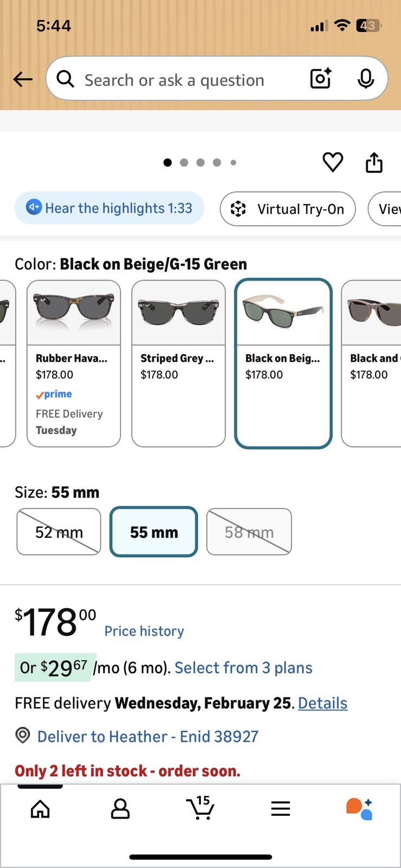This screenshot has width=401, height=868.
Task: Go to the Home tab icon
Action: pyautogui.click(x=40, y=809)
